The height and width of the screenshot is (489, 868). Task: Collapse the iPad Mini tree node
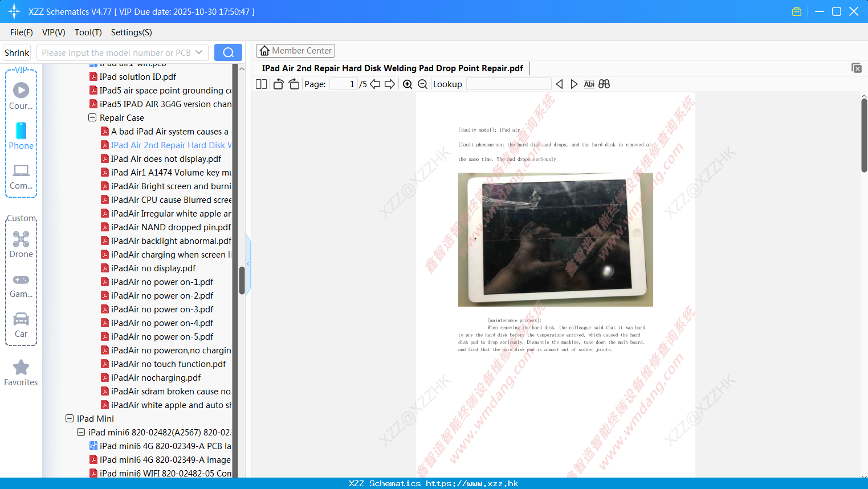70,419
